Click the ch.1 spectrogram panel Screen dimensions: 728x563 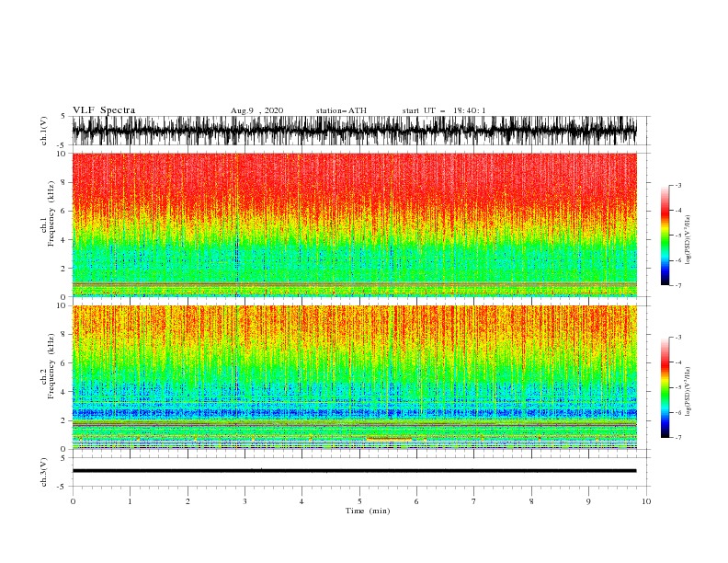point(354,224)
